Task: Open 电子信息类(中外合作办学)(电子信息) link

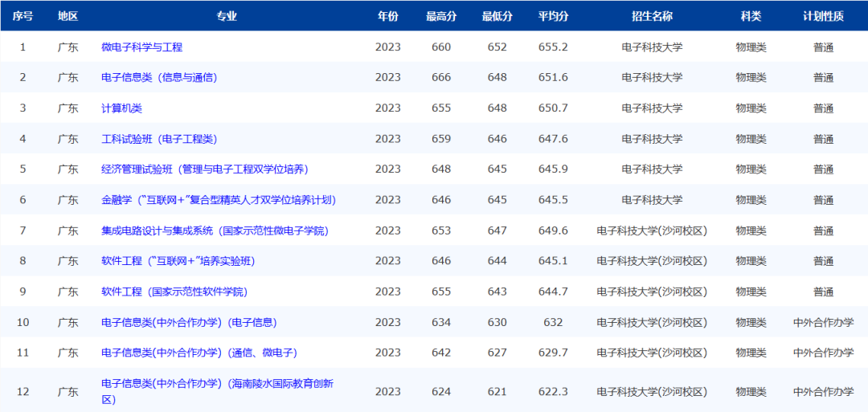Action: tap(190, 322)
